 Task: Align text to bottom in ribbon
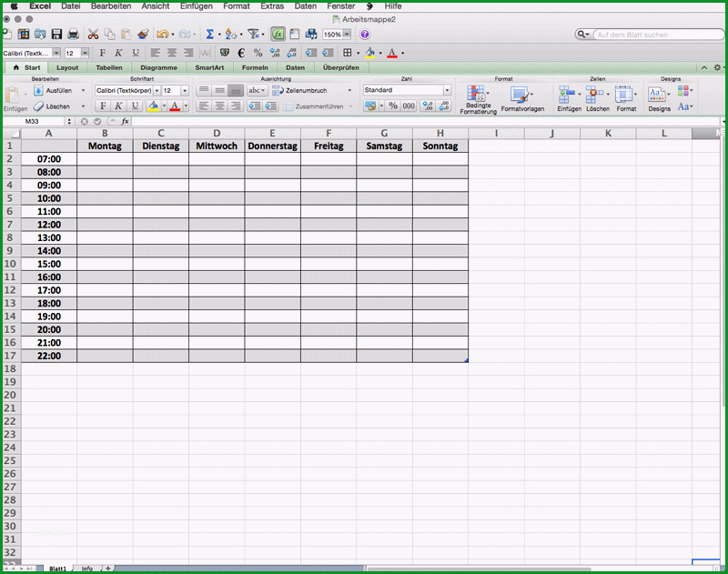pyautogui.click(x=236, y=90)
